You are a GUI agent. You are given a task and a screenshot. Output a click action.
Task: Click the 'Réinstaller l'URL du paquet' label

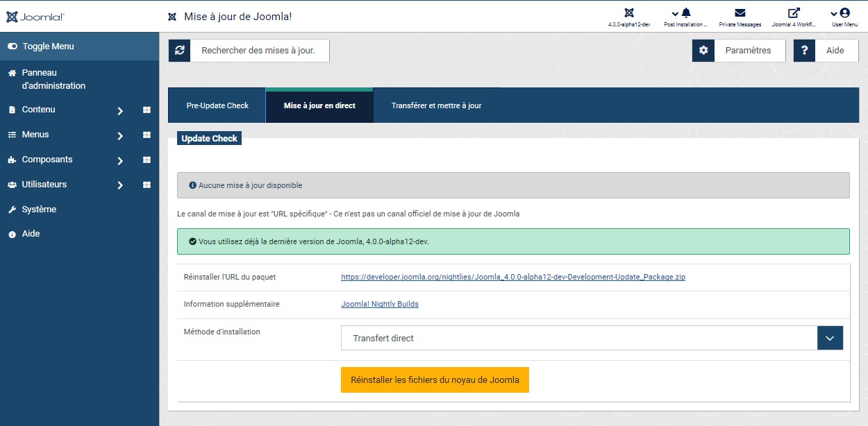[230, 277]
